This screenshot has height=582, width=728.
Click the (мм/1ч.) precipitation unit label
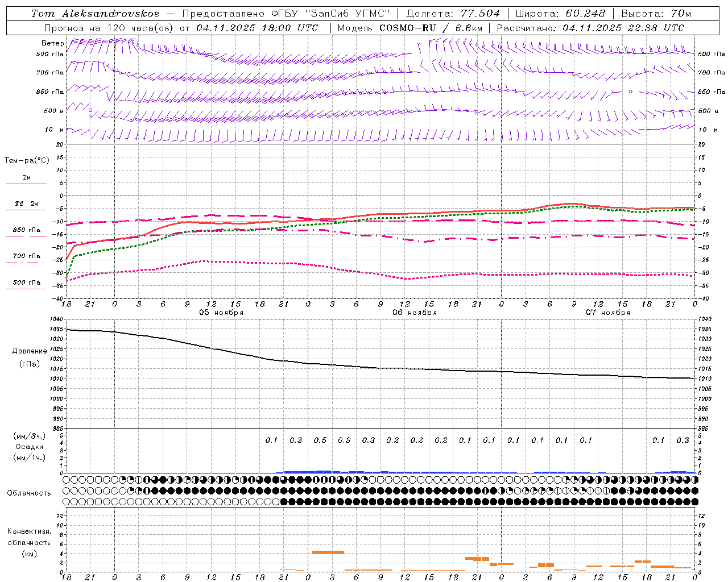[x=30, y=458]
